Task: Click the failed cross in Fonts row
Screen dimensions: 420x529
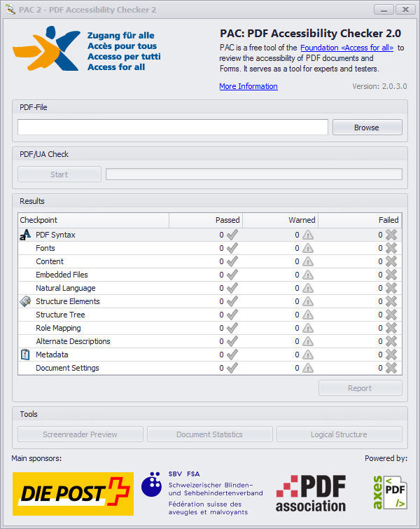Action: point(391,248)
